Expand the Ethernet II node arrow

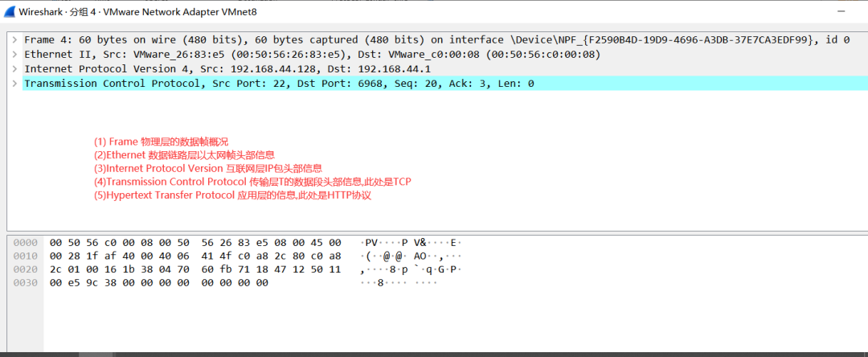[14, 54]
